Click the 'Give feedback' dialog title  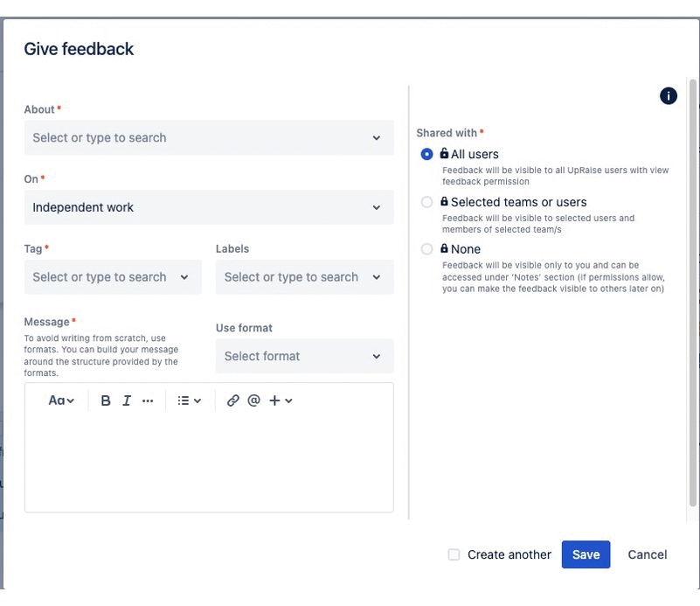[79, 49]
